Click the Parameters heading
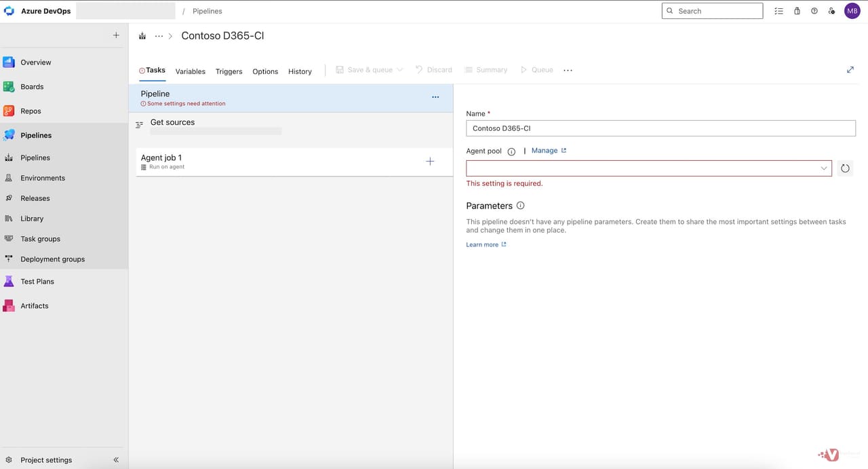868x469 pixels. [x=489, y=206]
